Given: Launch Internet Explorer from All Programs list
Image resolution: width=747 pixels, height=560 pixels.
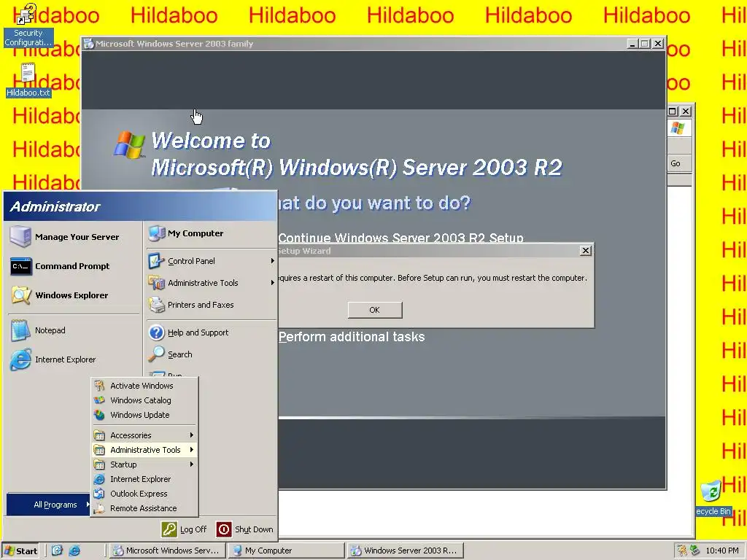Looking at the screenshot, I should [144, 480].
